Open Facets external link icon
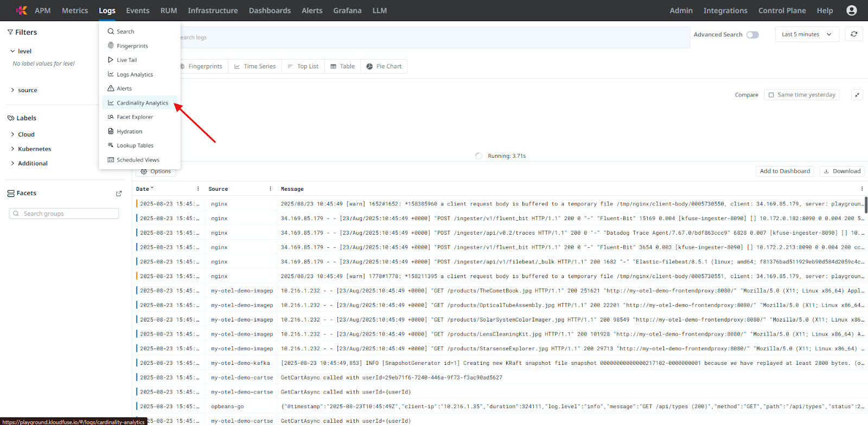The width and height of the screenshot is (868, 425). (119, 194)
